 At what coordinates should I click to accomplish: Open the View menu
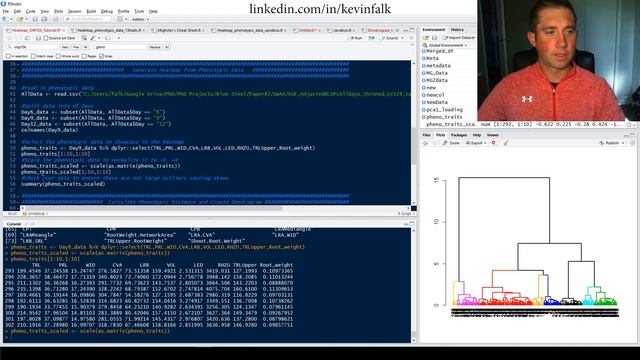click(x=44, y=11)
